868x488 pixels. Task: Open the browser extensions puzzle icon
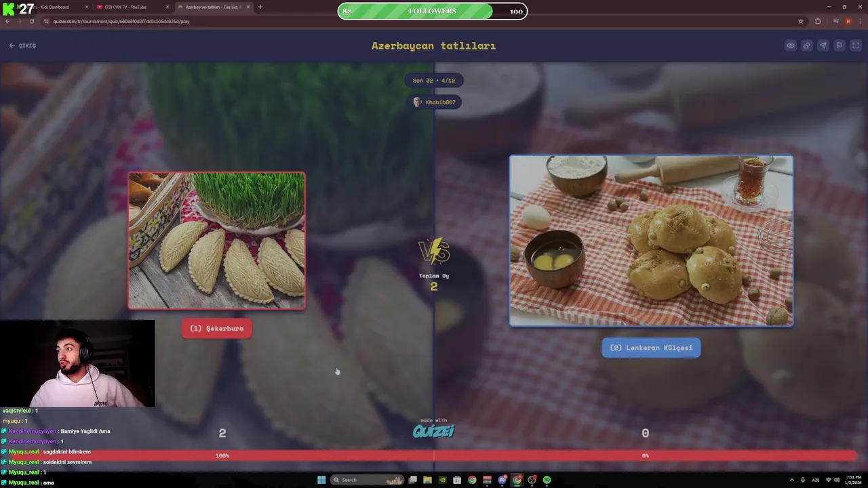click(x=818, y=21)
